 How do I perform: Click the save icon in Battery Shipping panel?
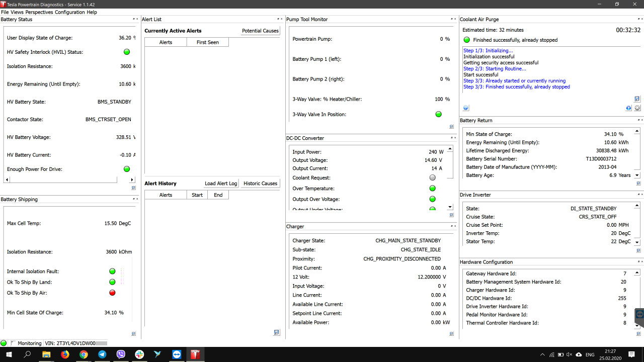point(133,333)
